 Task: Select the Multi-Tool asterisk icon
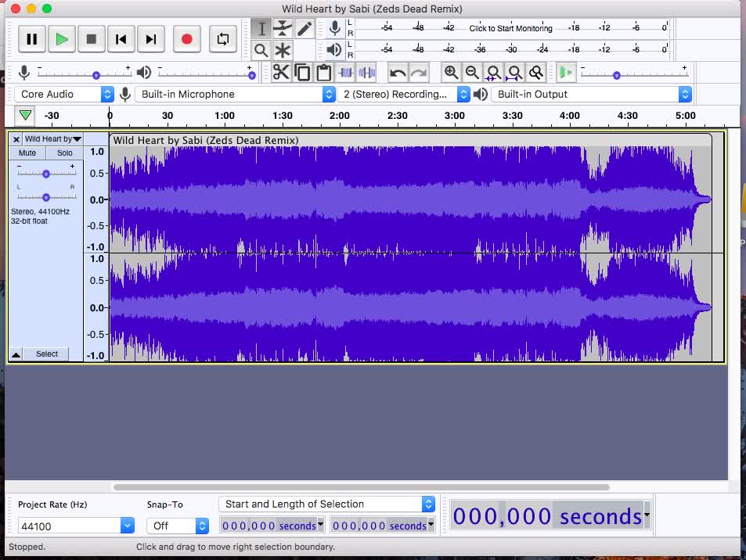[x=283, y=50]
